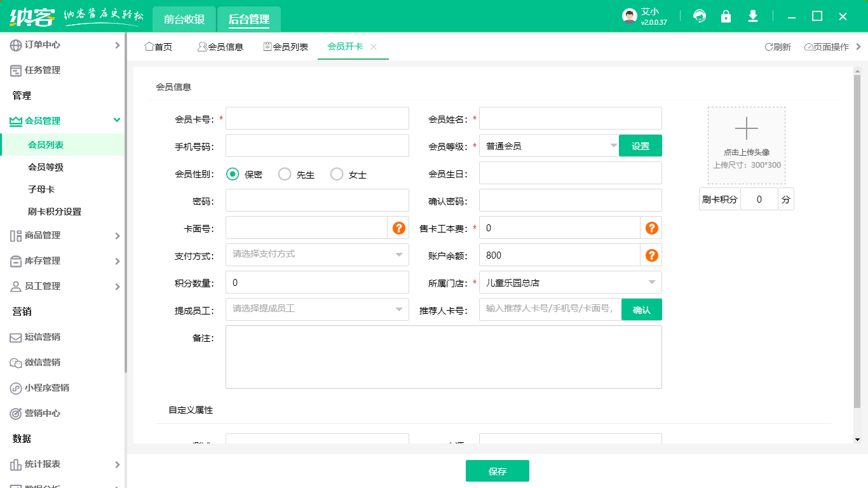Click the 设置 button beside member level
The image size is (868, 488).
point(641,145)
